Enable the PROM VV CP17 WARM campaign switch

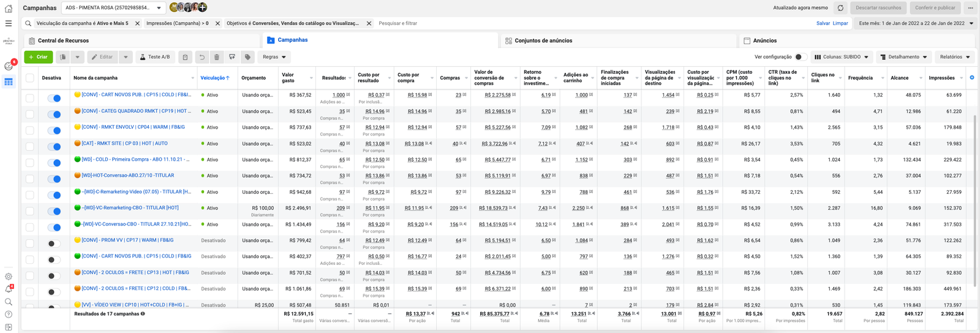click(x=54, y=243)
